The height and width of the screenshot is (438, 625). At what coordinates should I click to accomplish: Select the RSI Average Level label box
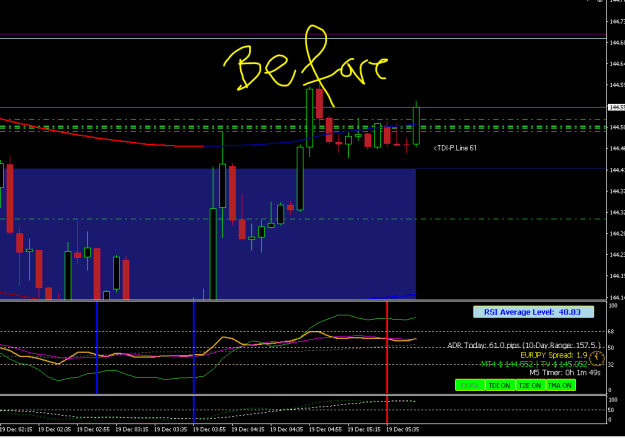[533, 312]
